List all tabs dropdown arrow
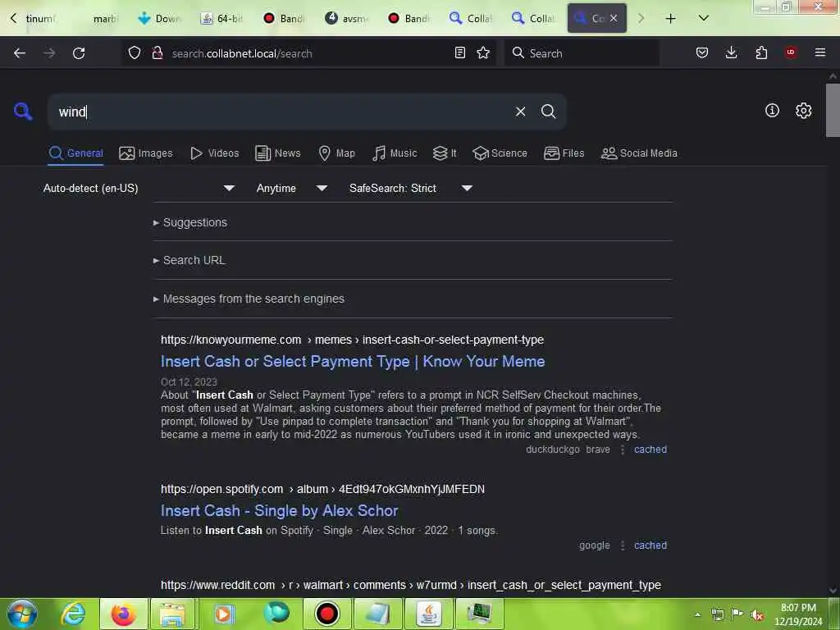 click(x=703, y=19)
